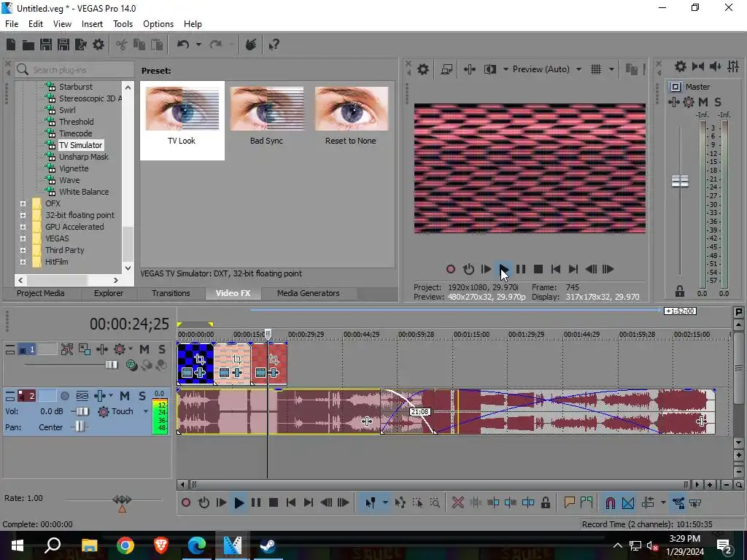Toggle the Master fader lock icon
Screen dimensions: 747x560
point(680,291)
